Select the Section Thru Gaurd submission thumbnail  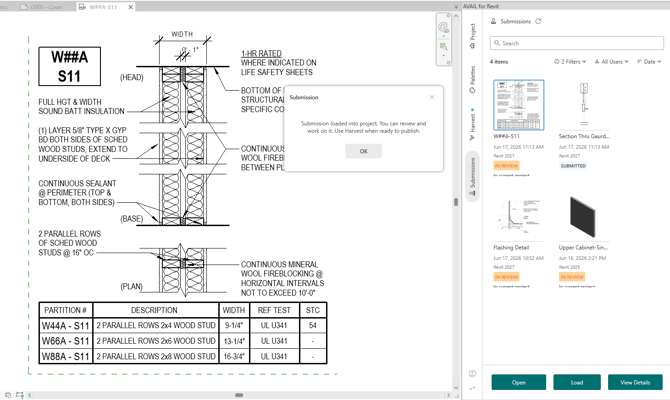point(584,105)
